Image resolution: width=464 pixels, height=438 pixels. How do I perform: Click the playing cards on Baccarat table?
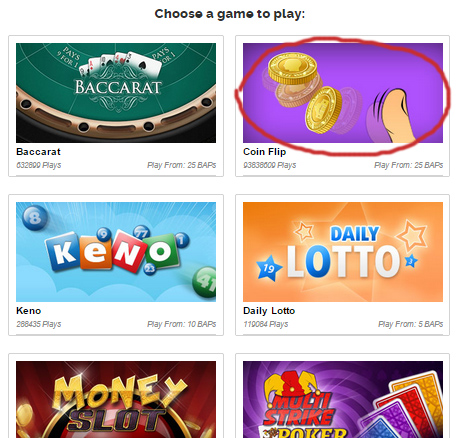(121, 65)
